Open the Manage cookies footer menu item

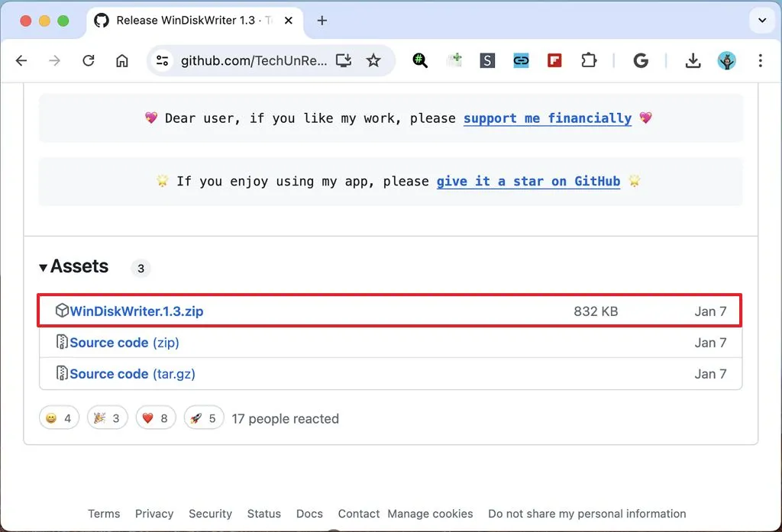click(x=430, y=514)
